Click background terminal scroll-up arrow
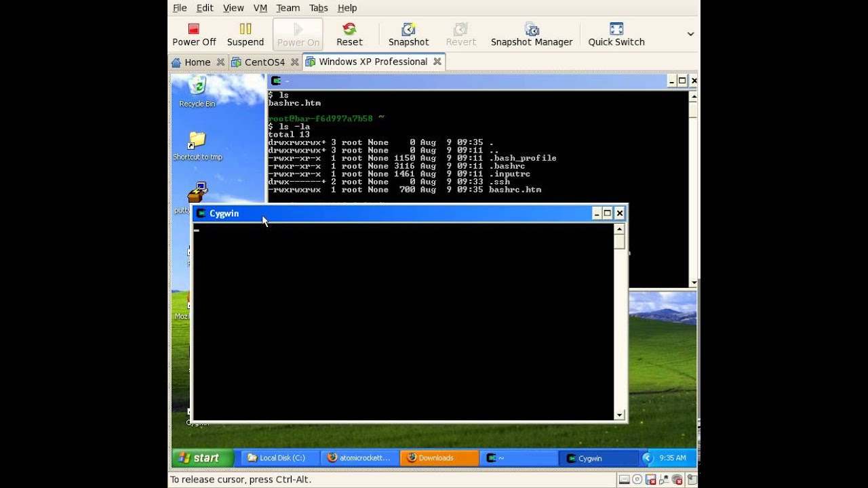Image resolution: width=868 pixels, height=488 pixels. point(693,96)
